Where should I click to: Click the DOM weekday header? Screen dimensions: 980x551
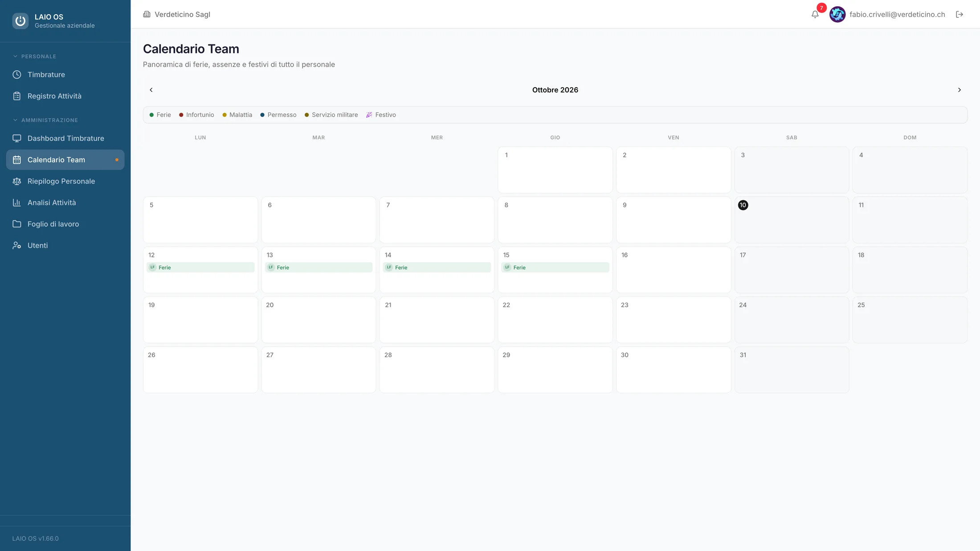[910, 138]
